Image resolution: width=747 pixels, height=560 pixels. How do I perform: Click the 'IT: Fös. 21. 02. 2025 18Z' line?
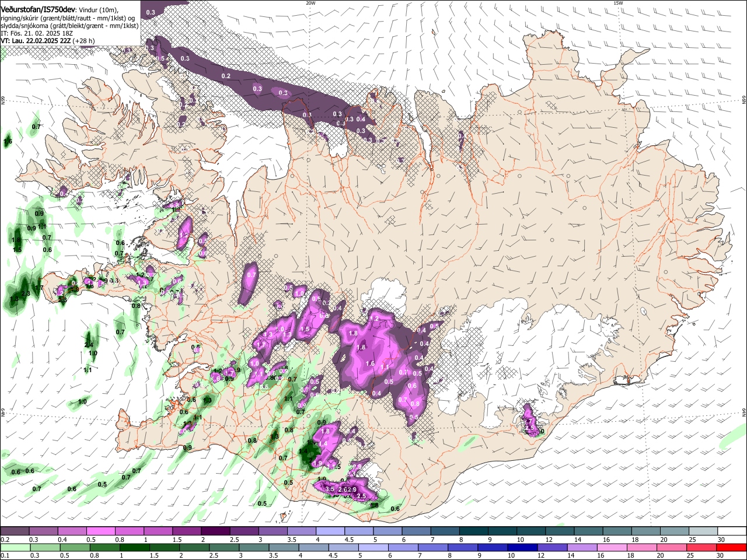pos(36,33)
